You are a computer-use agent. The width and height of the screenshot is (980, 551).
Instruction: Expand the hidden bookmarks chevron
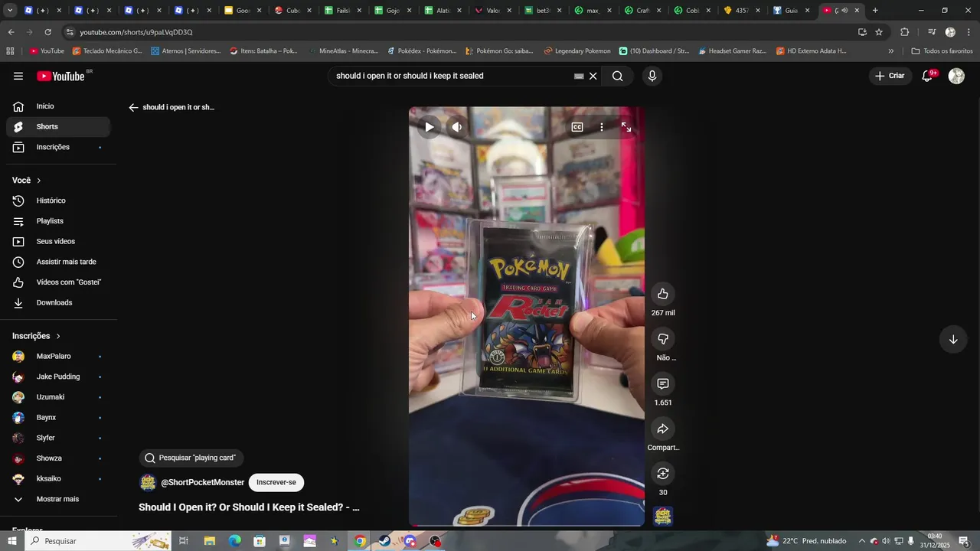point(890,51)
